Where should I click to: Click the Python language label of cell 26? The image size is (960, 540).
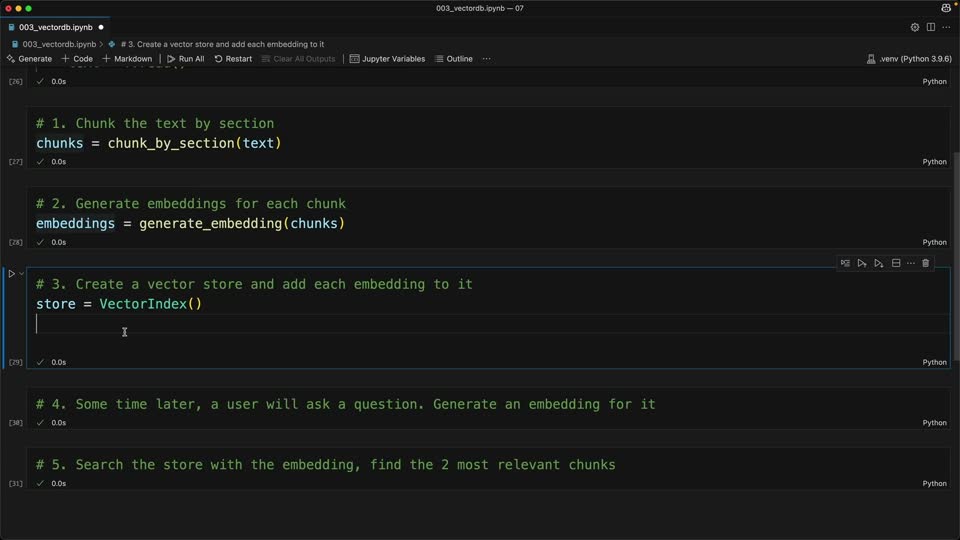pyautogui.click(x=934, y=81)
